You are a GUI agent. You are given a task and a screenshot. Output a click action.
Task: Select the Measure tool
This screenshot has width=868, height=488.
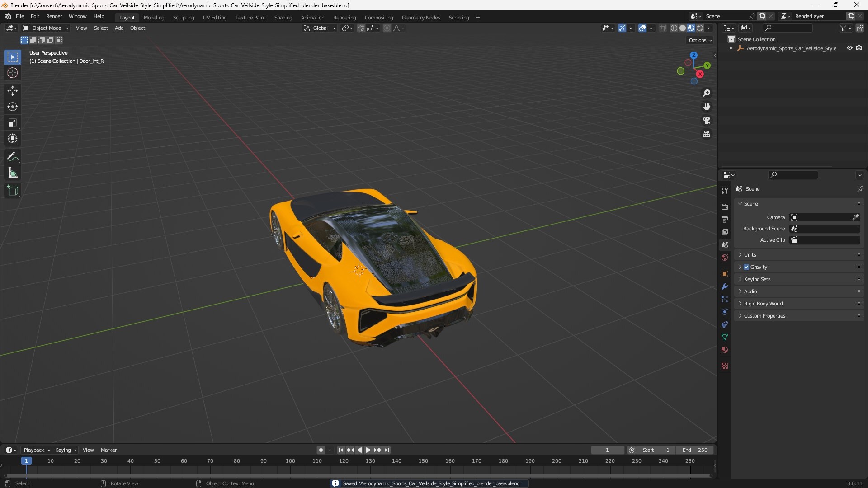click(x=13, y=173)
